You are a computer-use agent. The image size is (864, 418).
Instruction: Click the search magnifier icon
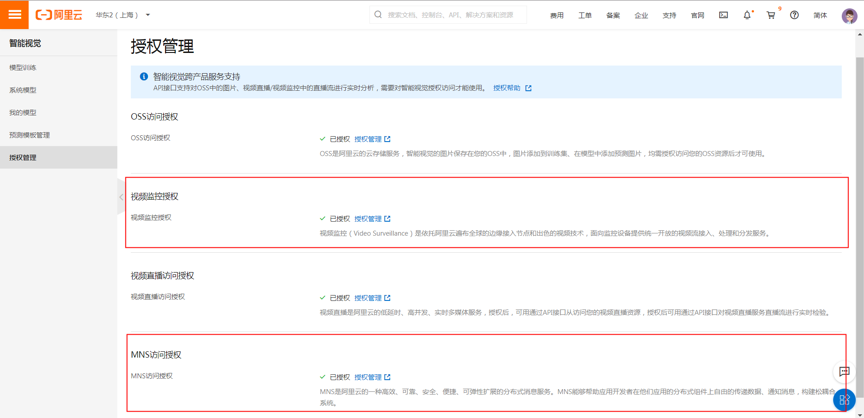(378, 15)
